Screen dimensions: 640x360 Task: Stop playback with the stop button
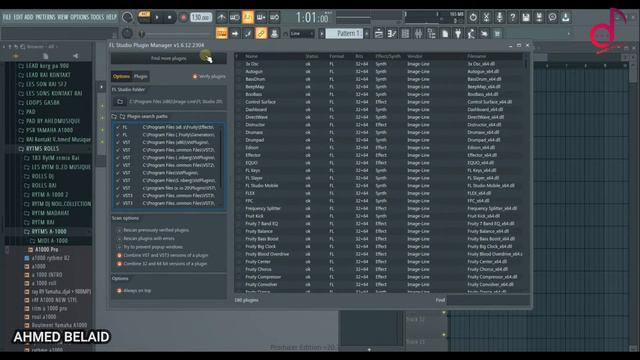point(169,18)
